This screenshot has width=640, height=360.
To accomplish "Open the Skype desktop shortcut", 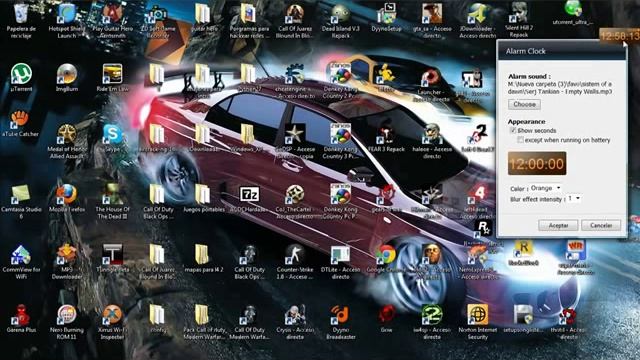I will click(112, 134).
